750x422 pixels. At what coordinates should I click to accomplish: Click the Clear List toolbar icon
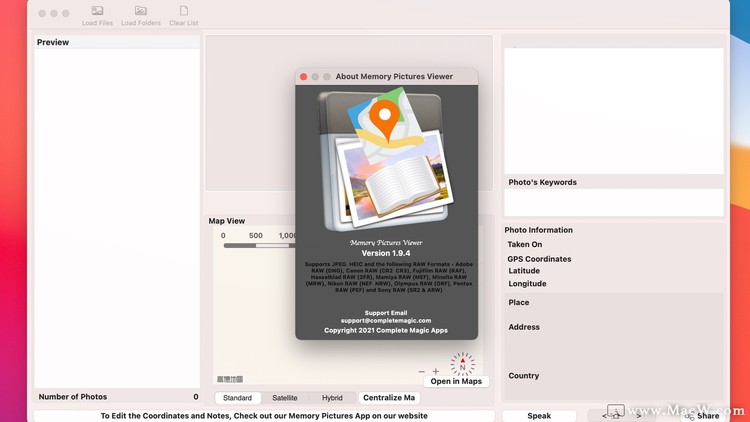click(183, 15)
